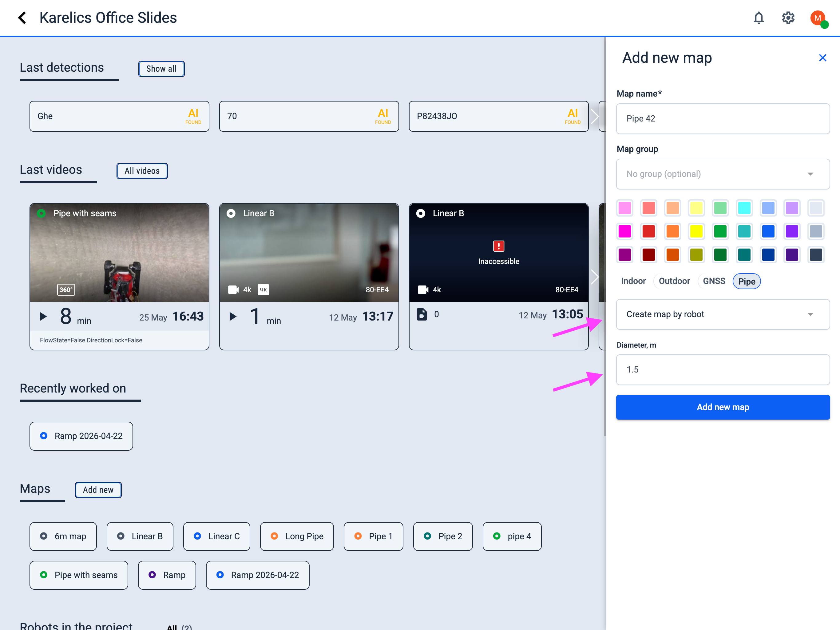840x630 pixels.
Task: Open the user profile avatar
Action: coord(818,18)
